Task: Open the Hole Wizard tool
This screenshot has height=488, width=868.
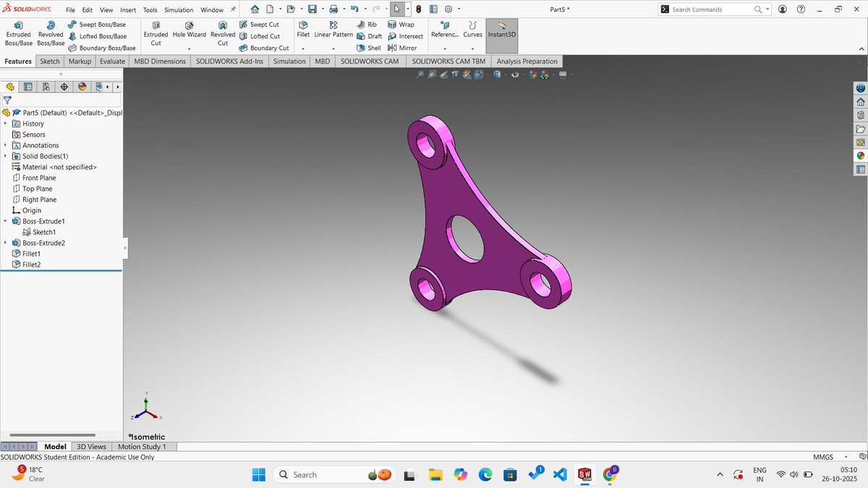Action: tap(190, 30)
